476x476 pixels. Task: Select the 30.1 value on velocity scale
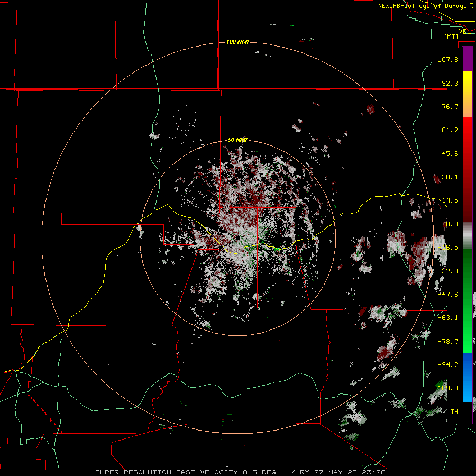point(450,177)
